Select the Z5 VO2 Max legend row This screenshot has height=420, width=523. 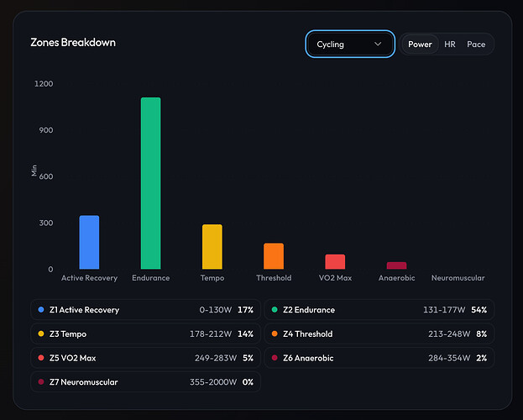tap(145, 358)
